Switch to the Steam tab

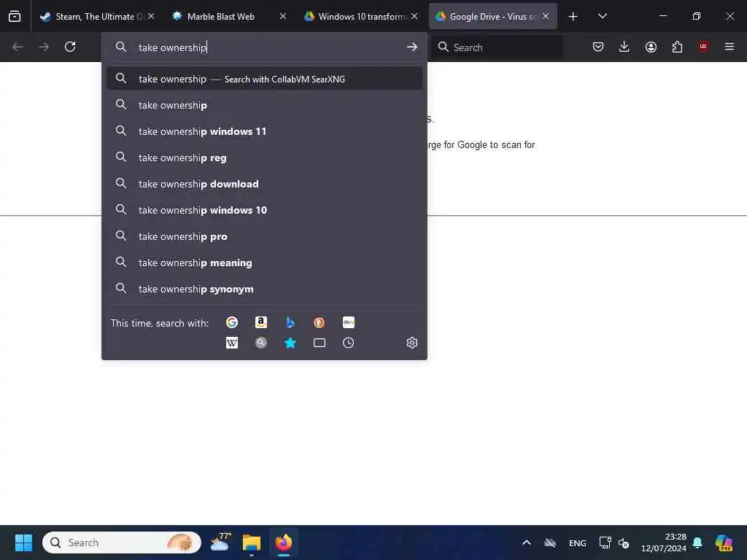click(x=97, y=16)
